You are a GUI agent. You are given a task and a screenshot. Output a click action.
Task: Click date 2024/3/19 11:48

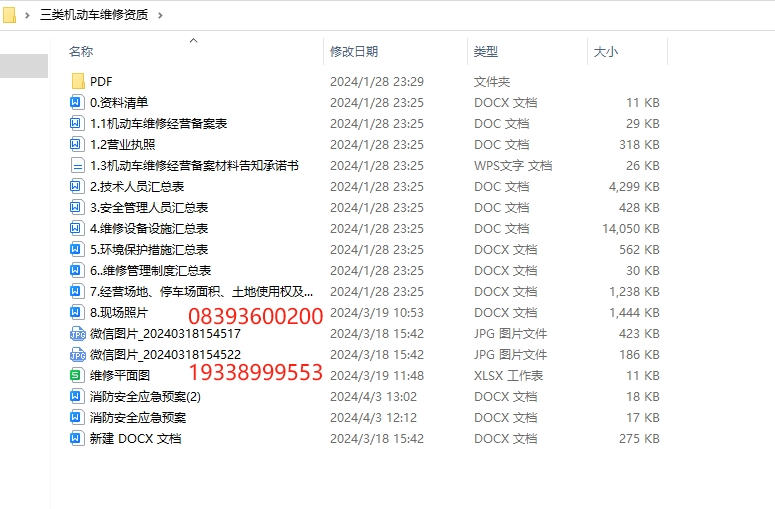pyautogui.click(x=377, y=376)
